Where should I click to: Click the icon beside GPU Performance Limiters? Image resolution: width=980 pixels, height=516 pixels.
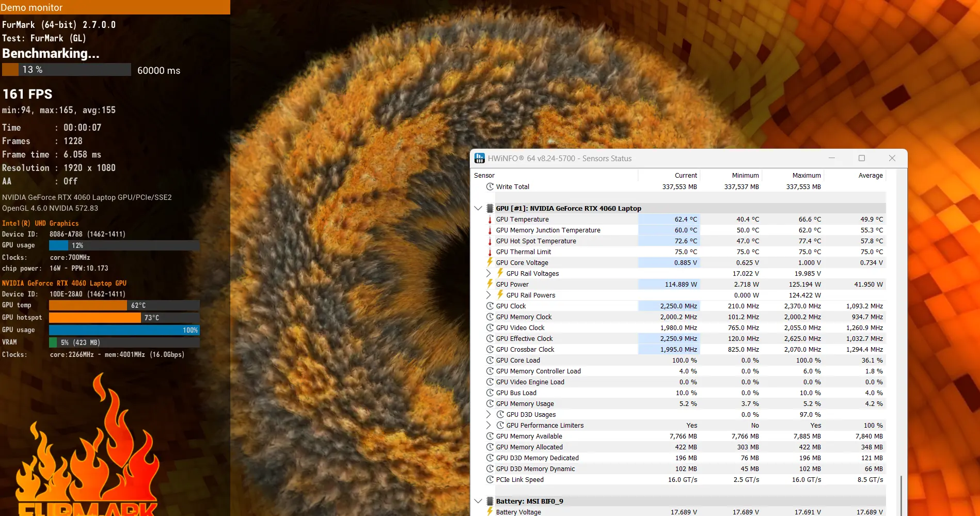point(500,425)
